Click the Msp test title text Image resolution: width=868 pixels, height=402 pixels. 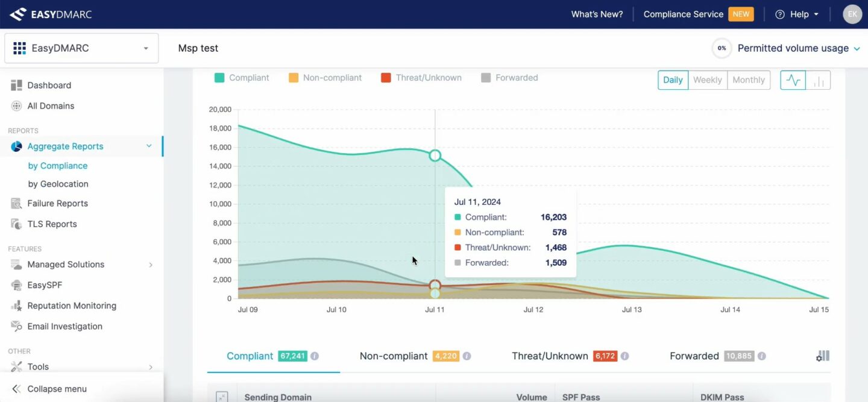tap(198, 48)
